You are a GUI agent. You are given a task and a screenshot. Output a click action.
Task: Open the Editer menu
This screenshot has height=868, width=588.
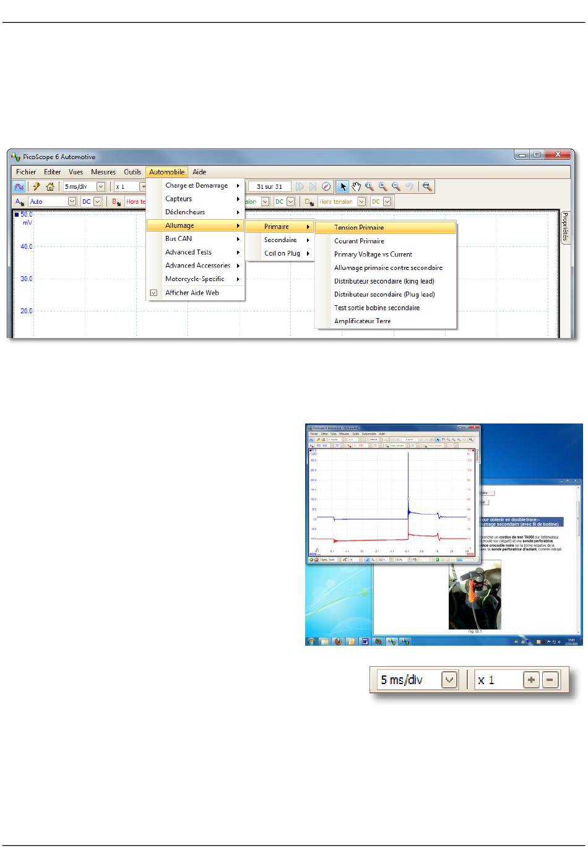53,172
